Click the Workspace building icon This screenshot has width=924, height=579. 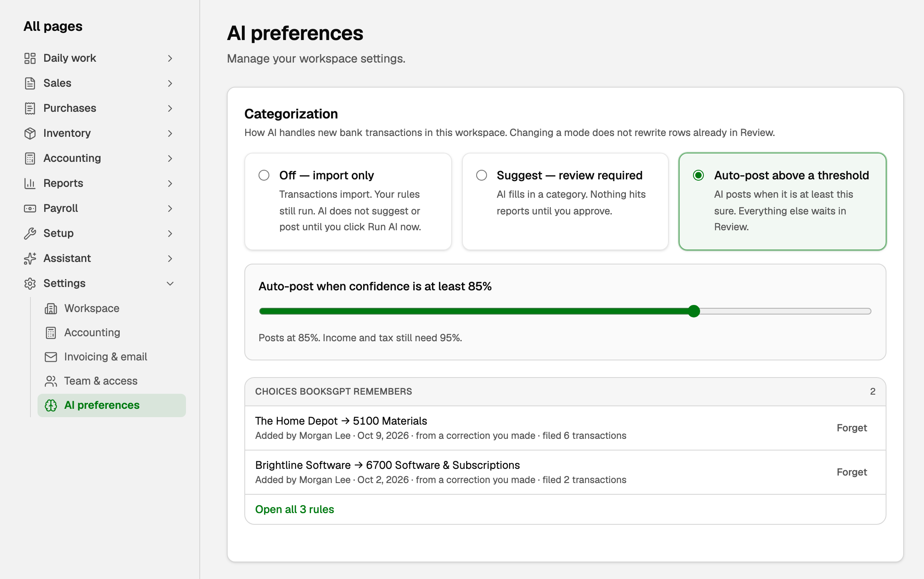(x=51, y=309)
